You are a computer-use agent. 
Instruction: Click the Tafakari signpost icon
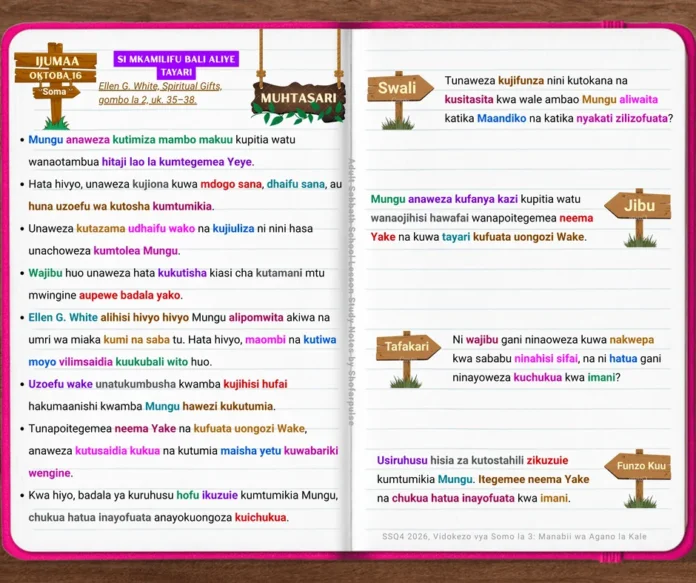click(408, 359)
